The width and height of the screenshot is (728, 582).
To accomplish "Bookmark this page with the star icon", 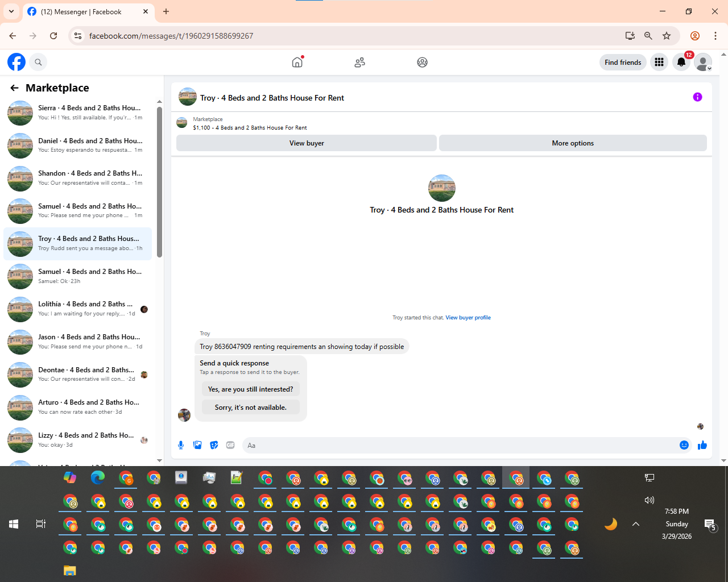I will coord(667,36).
